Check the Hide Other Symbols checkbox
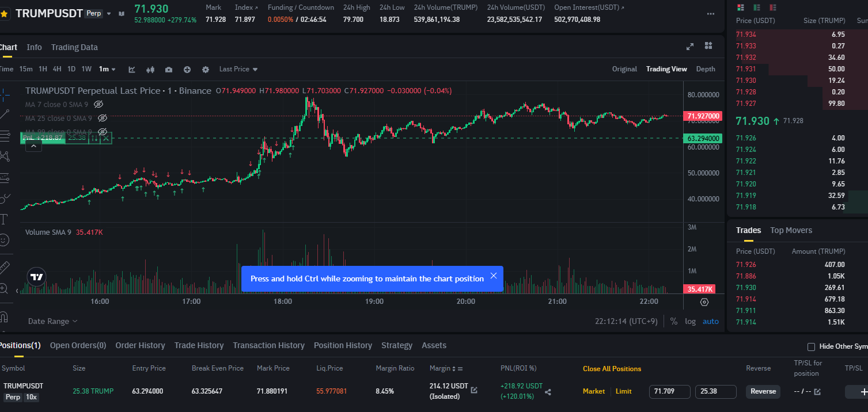The image size is (868, 412). 811,347
